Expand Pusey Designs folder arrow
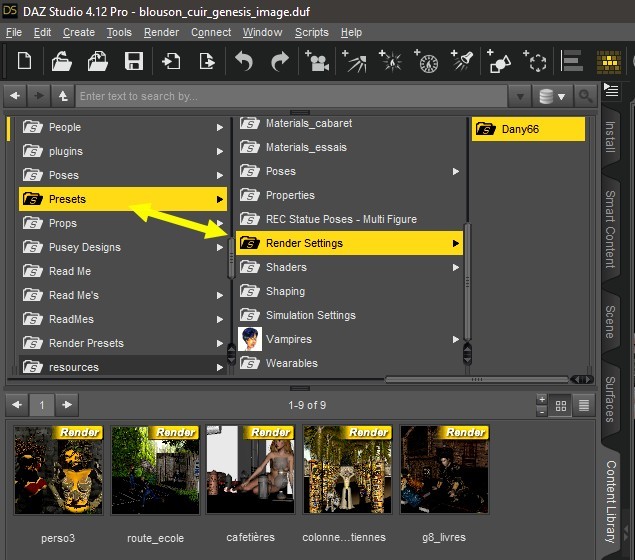 click(x=220, y=247)
